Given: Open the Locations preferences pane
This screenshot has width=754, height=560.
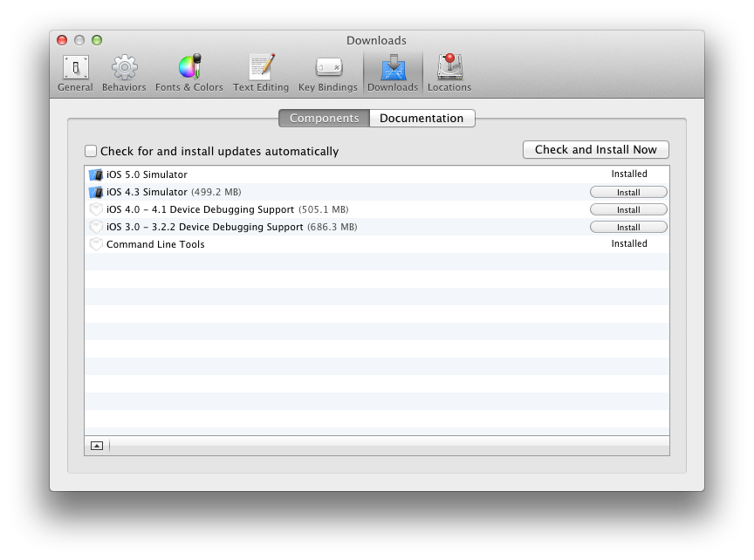Looking at the screenshot, I should 449,70.
